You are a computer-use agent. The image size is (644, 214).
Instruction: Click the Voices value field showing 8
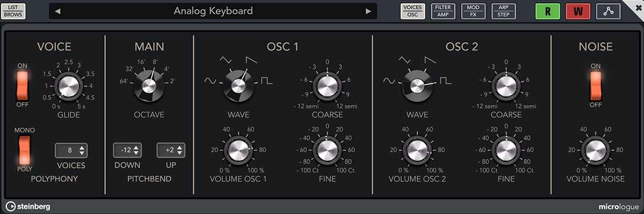pyautogui.click(x=72, y=150)
